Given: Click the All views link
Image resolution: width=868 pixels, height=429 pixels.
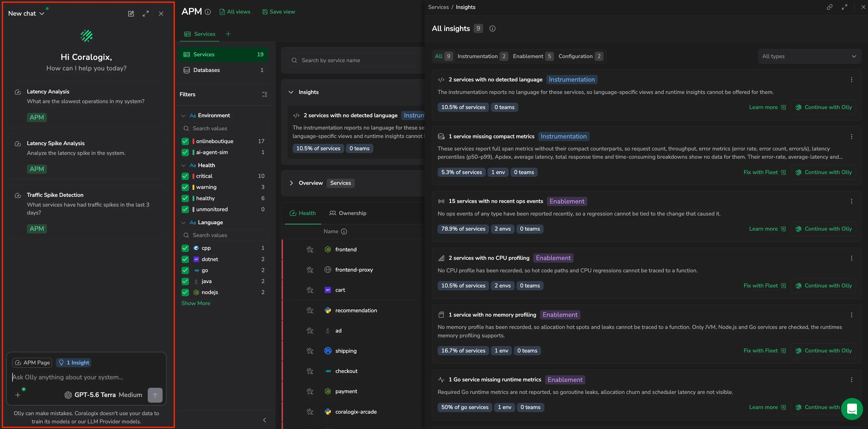Looking at the screenshot, I should point(235,12).
